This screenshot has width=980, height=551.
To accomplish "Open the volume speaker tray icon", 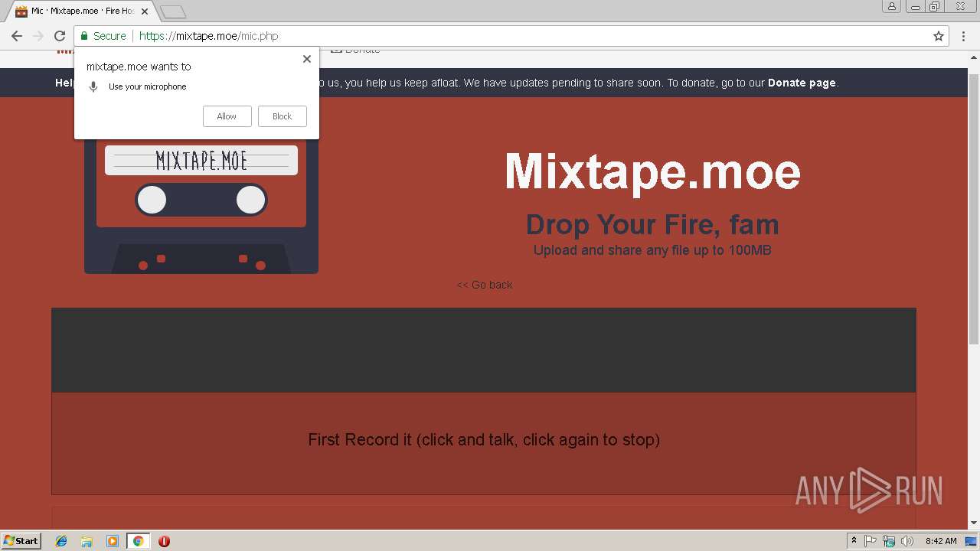I will point(907,541).
